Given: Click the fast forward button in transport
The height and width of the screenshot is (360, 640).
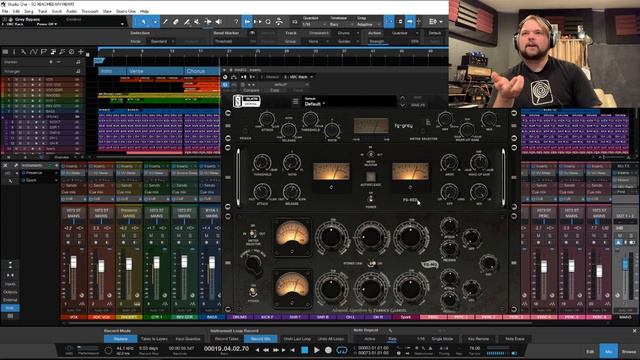Looking at the screenshot, I should [x=276, y=350].
